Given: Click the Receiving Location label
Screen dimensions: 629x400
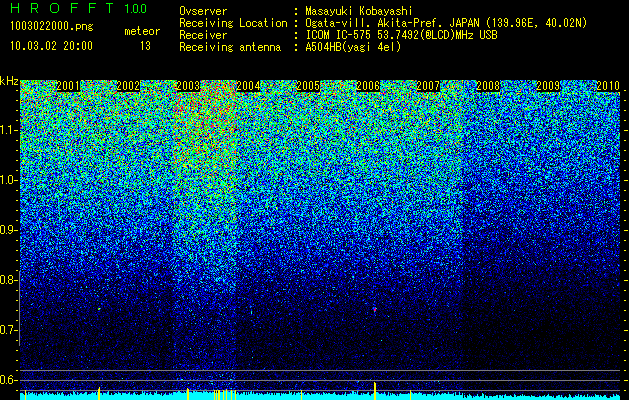Looking at the screenshot, I should pos(233,23).
